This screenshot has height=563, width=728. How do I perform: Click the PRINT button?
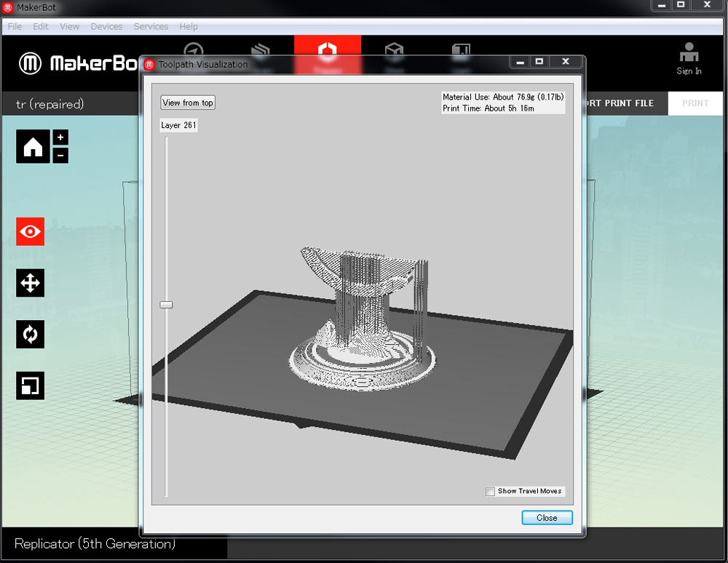(x=695, y=103)
